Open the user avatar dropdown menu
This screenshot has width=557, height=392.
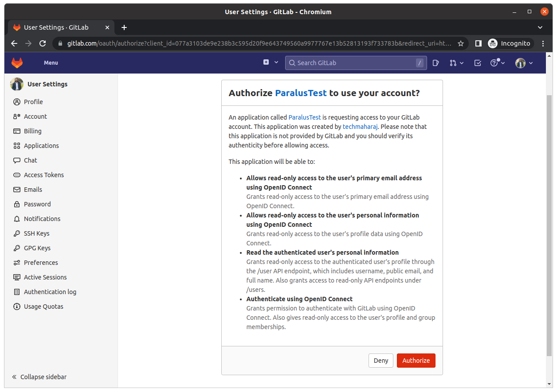point(524,63)
